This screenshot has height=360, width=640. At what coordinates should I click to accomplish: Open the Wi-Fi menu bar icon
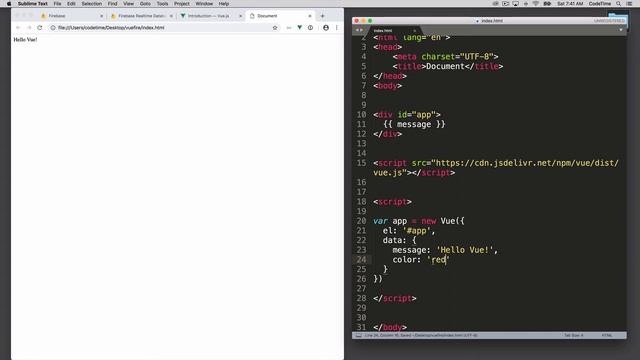[536, 4]
